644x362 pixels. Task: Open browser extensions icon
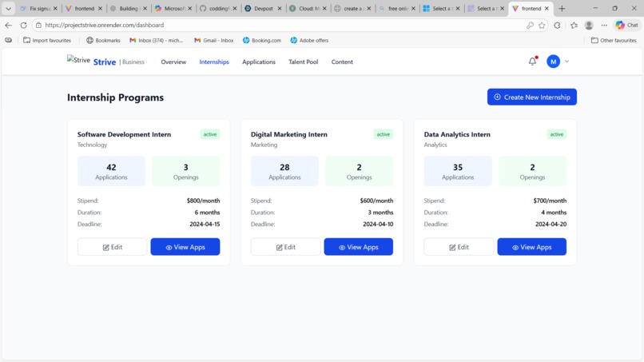(x=557, y=25)
